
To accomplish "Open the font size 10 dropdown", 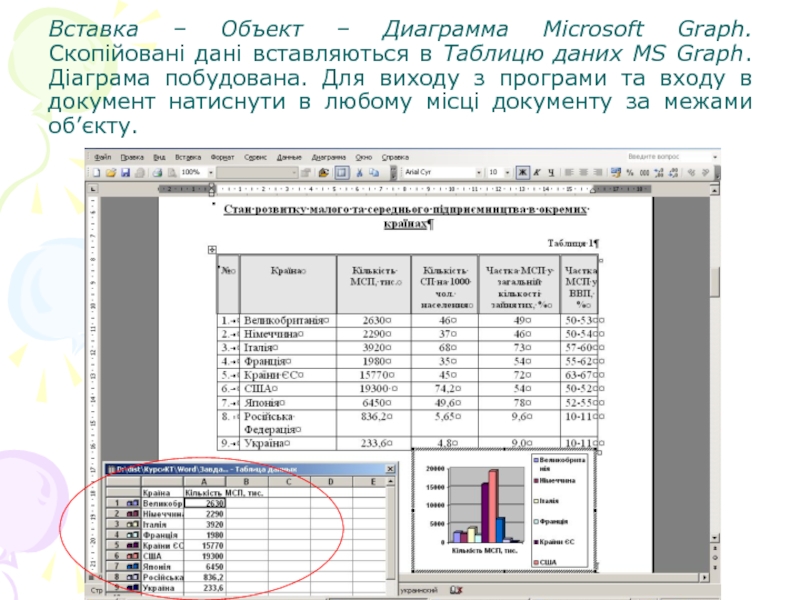I will click(507, 173).
